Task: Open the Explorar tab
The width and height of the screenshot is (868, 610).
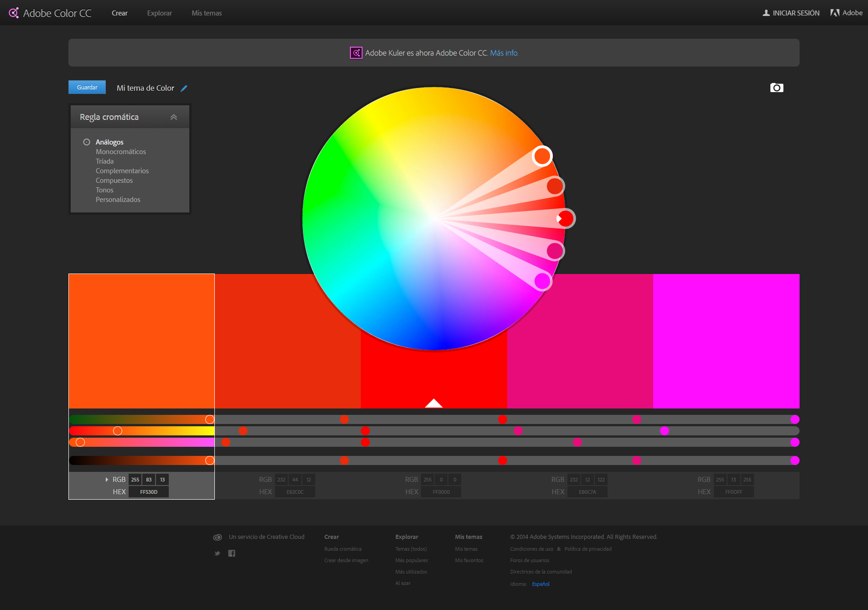Action: (x=159, y=13)
